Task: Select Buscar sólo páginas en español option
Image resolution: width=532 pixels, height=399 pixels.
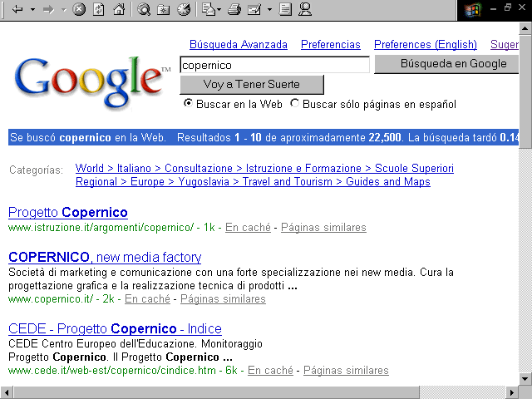Action: click(x=294, y=103)
